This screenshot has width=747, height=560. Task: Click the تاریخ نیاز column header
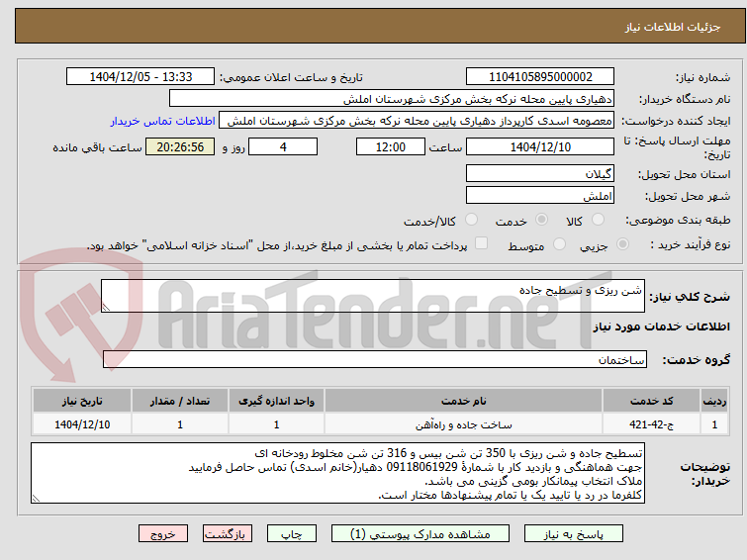82,401
